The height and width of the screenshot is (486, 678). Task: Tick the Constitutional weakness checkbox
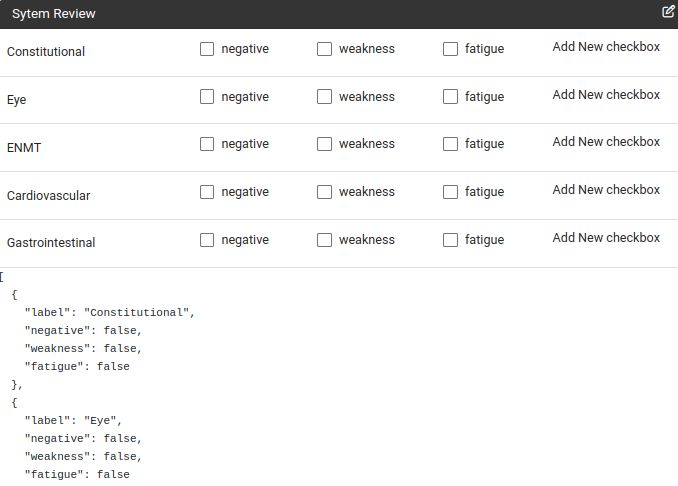(324, 49)
